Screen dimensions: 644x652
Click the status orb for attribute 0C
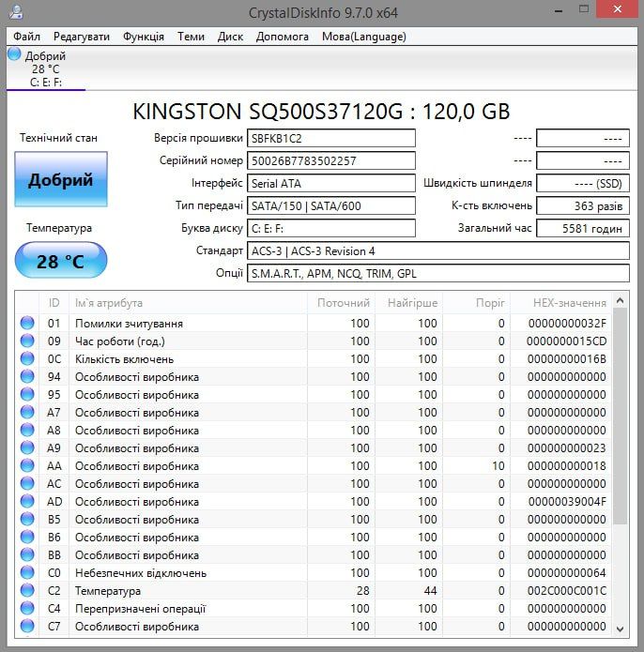[27, 359]
